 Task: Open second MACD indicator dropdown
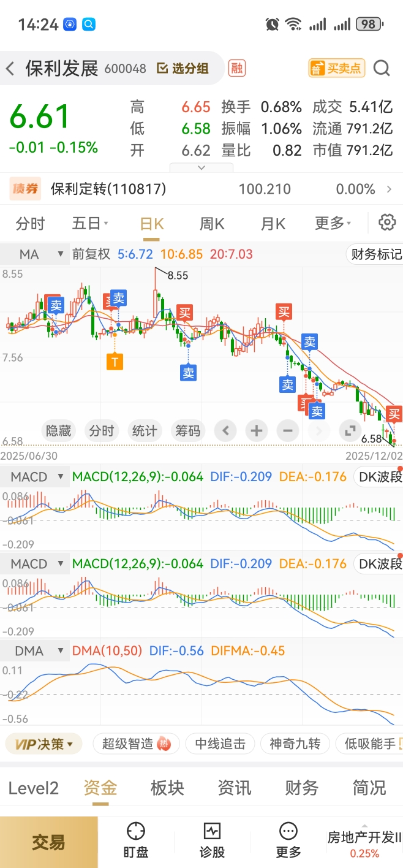[34, 563]
